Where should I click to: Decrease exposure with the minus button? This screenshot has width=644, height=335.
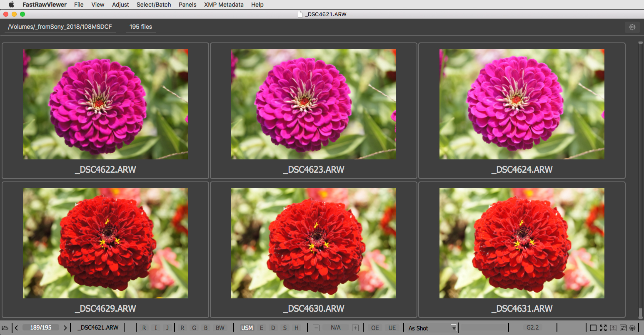[x=316, y=328]
